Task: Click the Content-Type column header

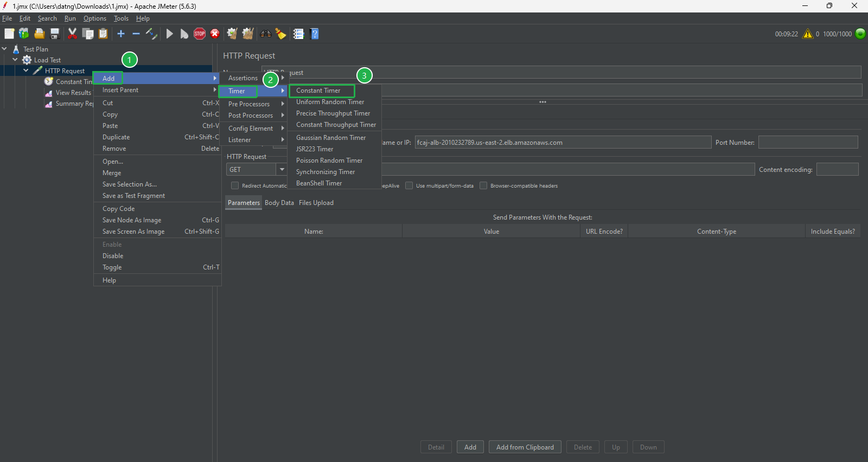Action: coord(717,232)
